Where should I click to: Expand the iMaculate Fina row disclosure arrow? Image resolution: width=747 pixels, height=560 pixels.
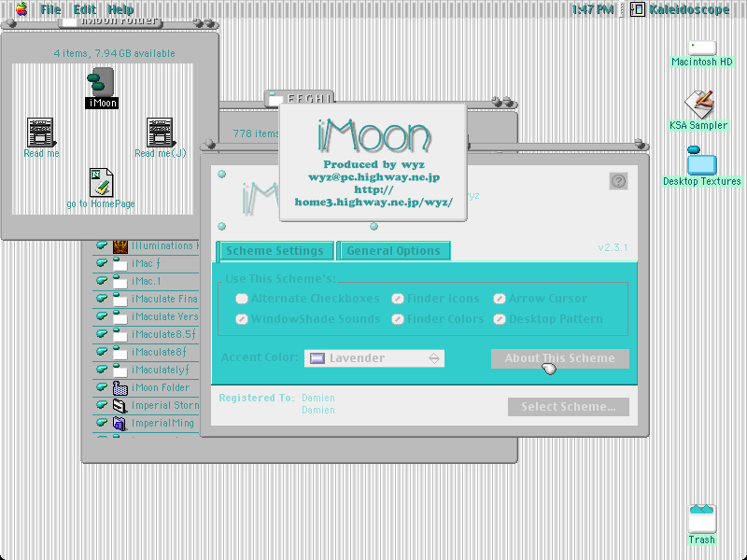102,298
